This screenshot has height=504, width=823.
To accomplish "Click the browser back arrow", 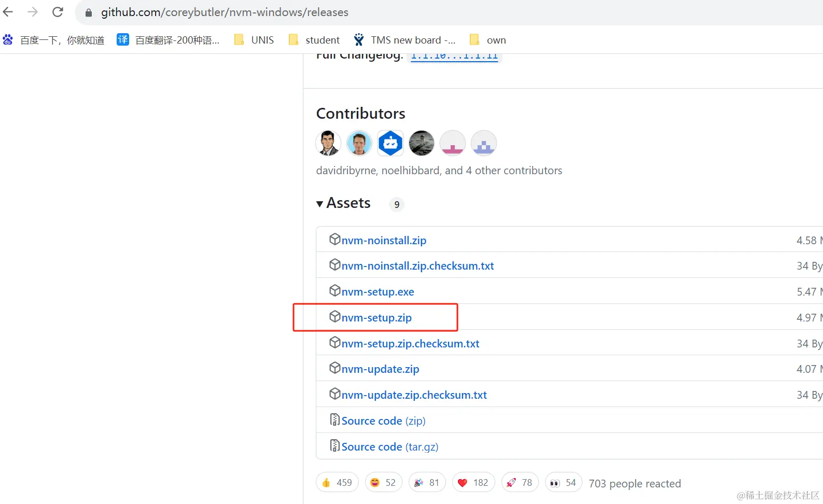I will click(x=8, y=12).
